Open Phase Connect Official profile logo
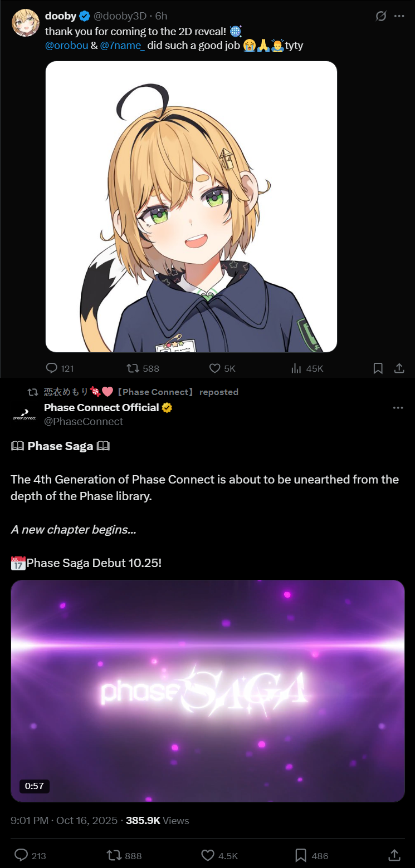415x868 pixels. click(x=25, y=415)
